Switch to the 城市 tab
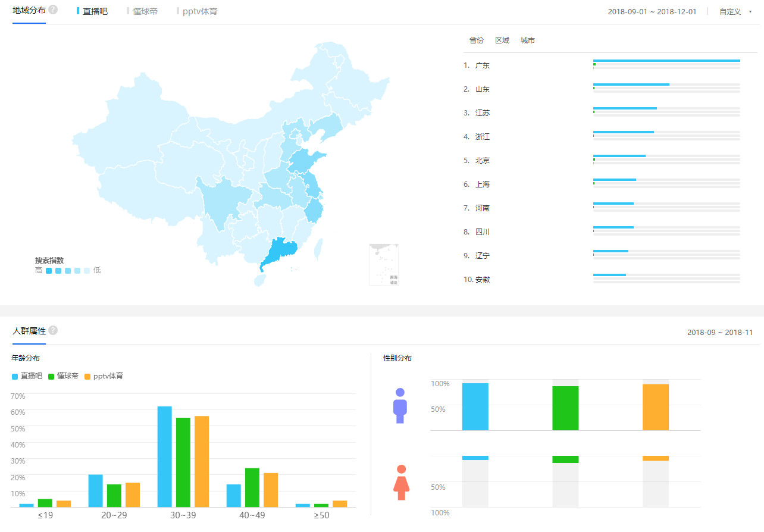The height and width of the screenshot is (532, 764). 527,40
